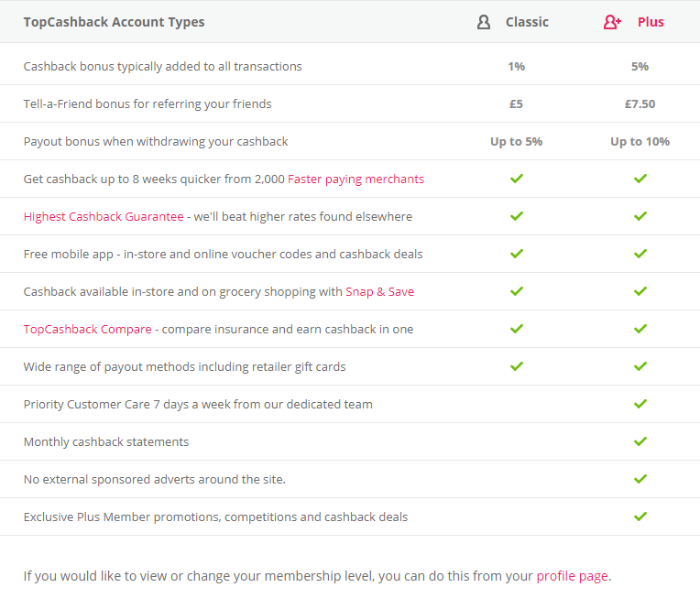
Task: Click Plus checkmark for payout methods row
Action: point(640,365)
